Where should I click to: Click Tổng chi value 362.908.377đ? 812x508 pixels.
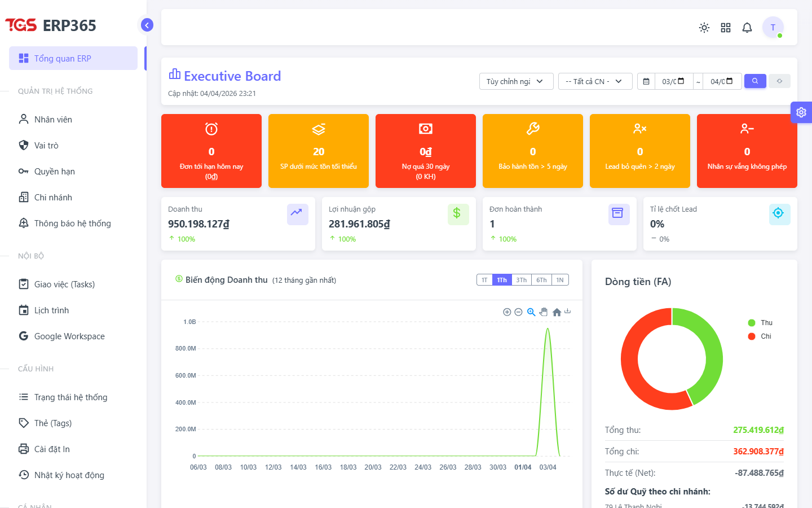tap(758, 452)
